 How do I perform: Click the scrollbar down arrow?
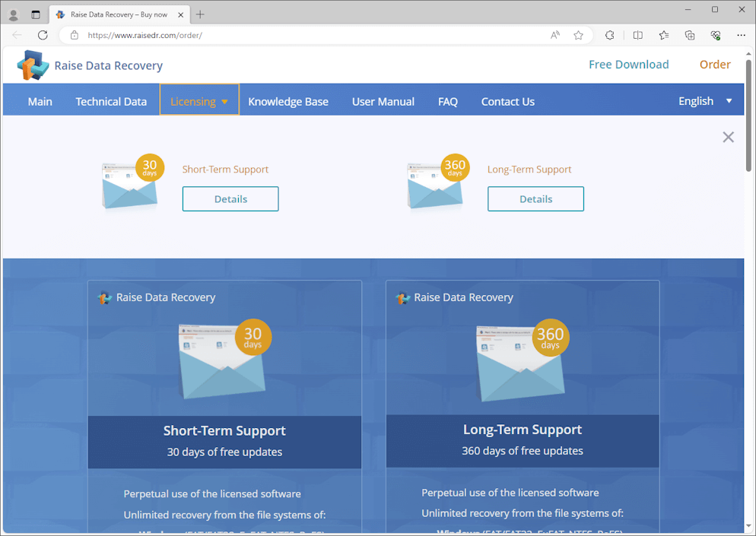coord(748,526)
